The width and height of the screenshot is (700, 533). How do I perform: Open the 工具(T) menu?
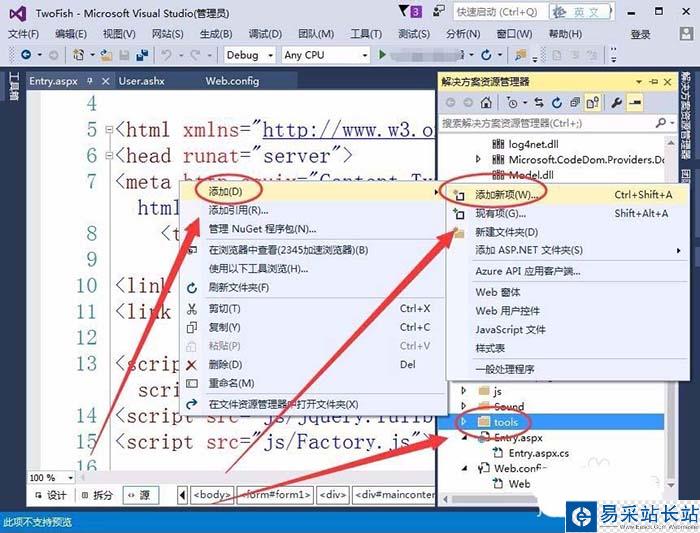pyautogui.click(x=366, y=34)
